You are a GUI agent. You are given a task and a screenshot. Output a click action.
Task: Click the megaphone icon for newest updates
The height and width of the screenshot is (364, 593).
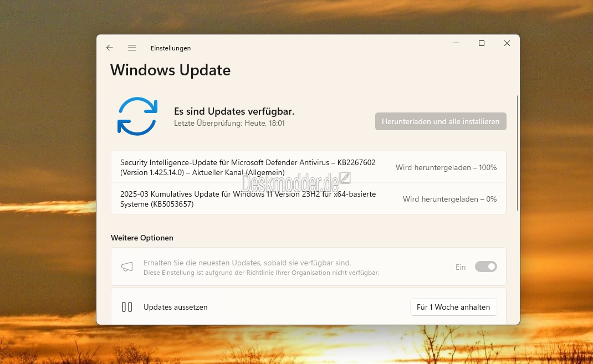click(127, 267)
